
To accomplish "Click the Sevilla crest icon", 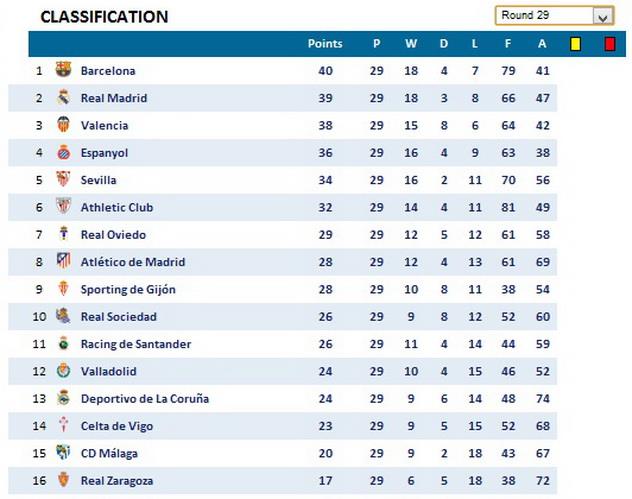I will coord(63,180).
